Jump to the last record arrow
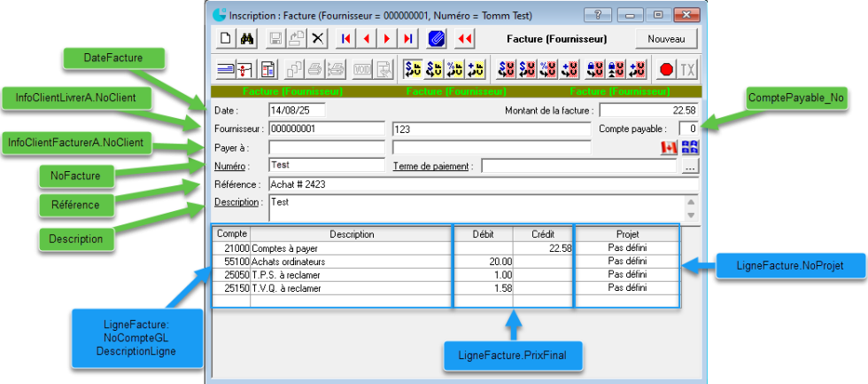This screenshot has height=384, width=868. tap(407, 39)
